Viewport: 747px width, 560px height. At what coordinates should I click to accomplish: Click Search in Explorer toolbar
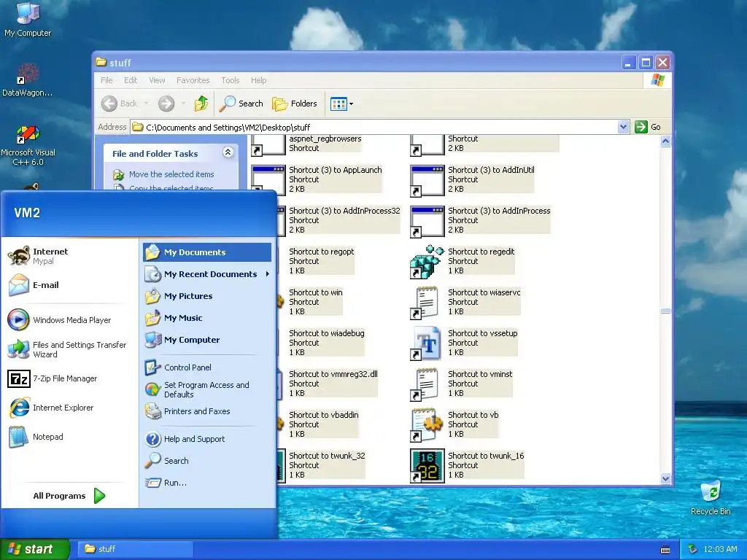[x=241, y=104]
